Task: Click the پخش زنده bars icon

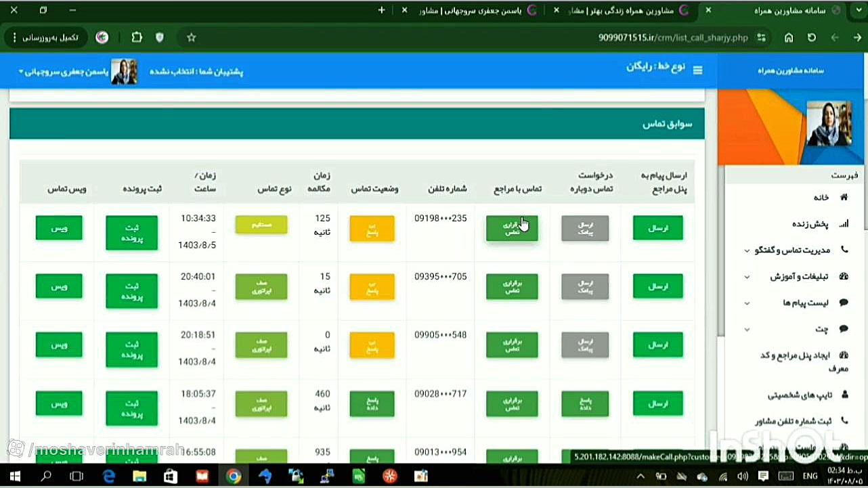Action: [x=843, y=223]
